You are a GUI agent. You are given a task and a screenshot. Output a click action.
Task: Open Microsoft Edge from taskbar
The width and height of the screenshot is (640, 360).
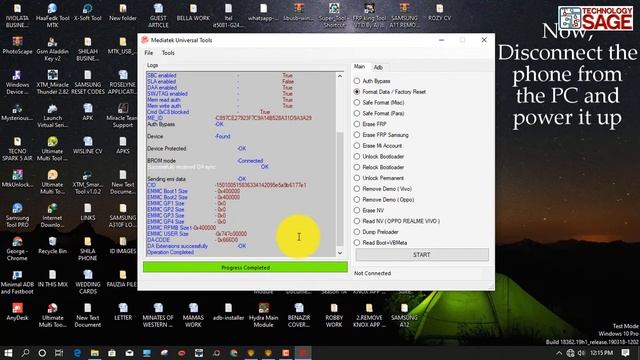[77, 353]
